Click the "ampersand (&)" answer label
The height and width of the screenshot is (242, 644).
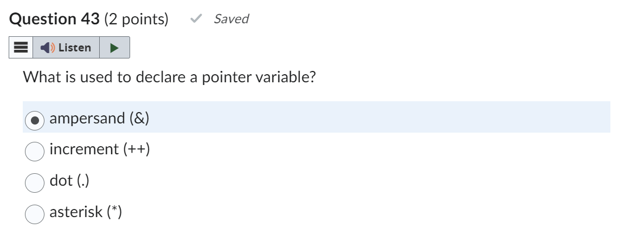tap(99, 118)
